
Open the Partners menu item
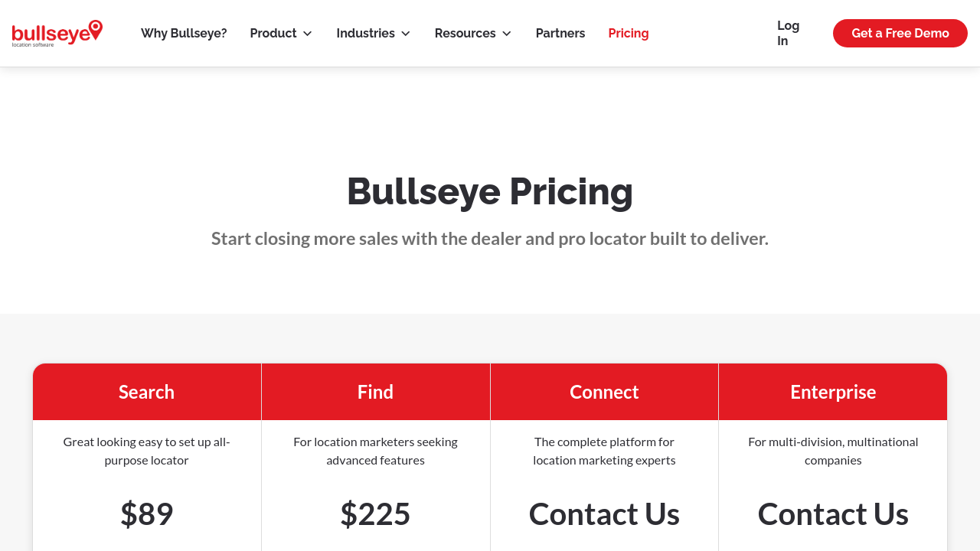(560, 34)
